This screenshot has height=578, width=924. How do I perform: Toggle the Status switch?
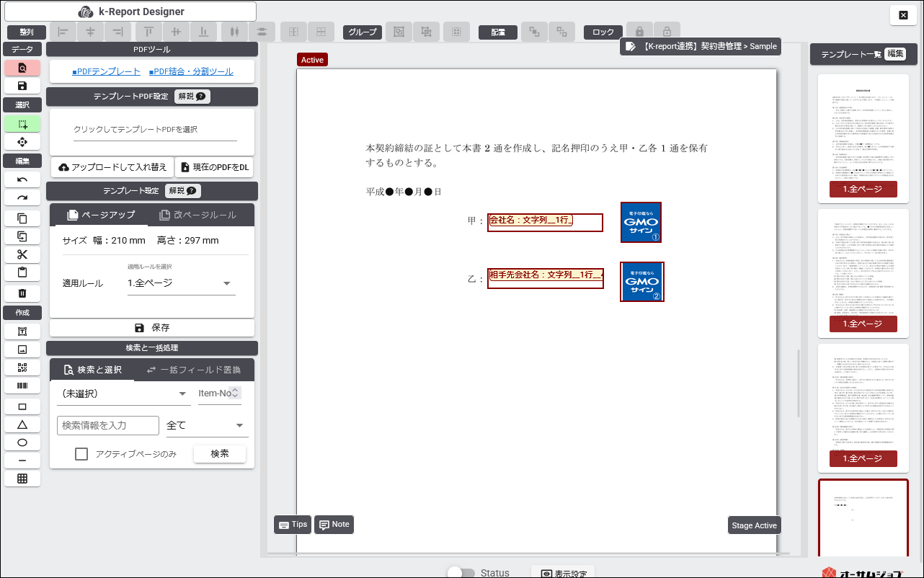[461, 573]
